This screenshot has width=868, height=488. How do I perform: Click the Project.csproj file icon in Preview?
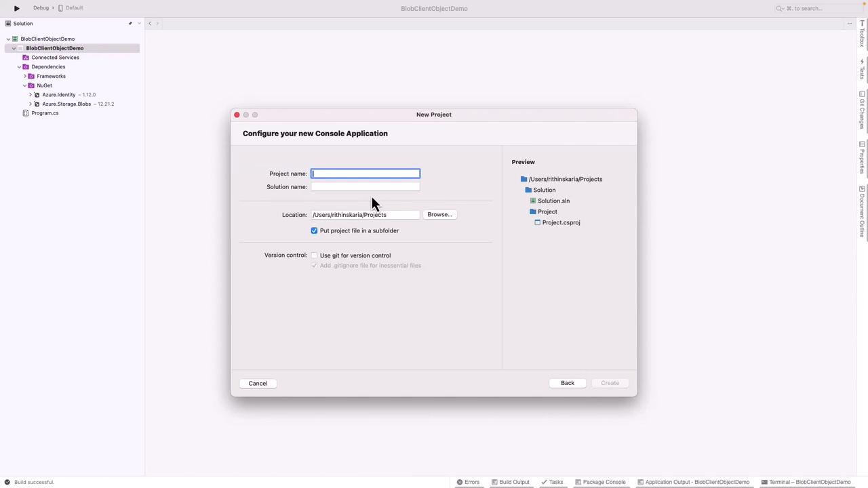pyautogui.click(x=538, y=222)
